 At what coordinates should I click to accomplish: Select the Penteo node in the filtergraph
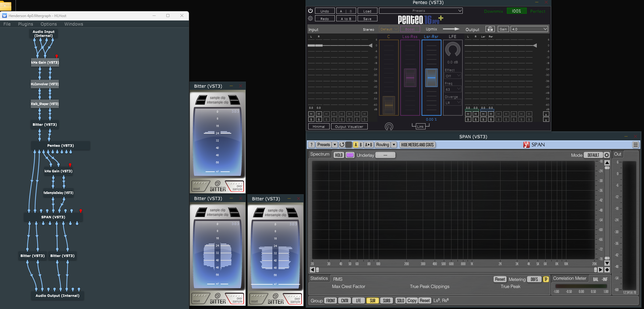pos(60,146)
